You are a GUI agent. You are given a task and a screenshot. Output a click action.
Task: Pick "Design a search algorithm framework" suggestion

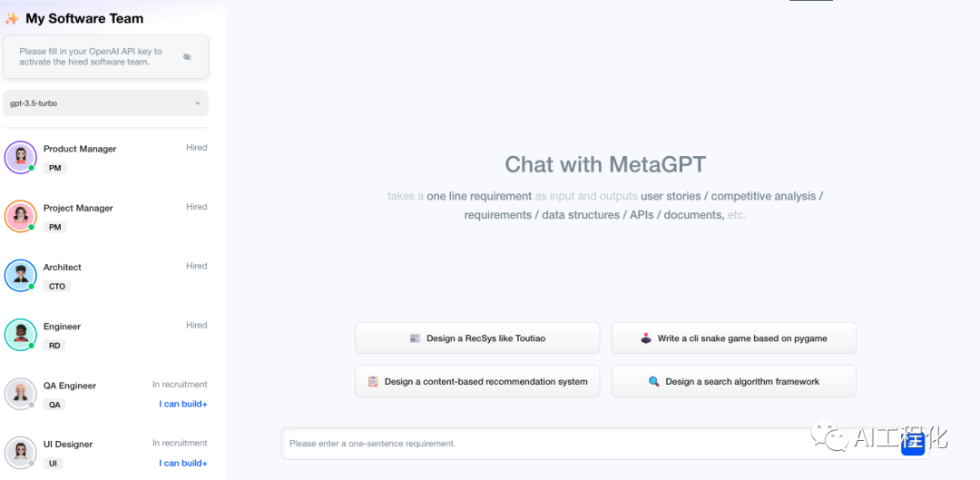point(733,381)
